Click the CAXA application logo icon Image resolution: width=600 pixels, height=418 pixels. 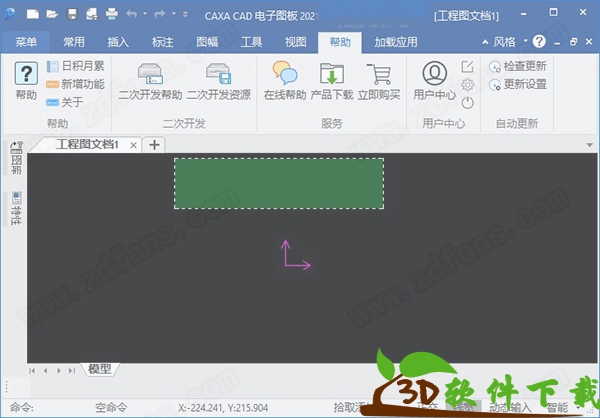(10, 14)
